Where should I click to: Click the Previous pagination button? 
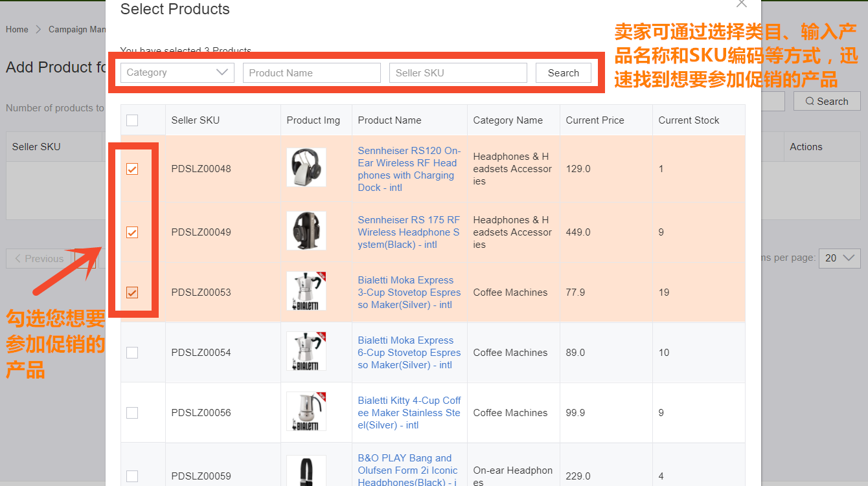pyautogui.click(x=38, y=258)
